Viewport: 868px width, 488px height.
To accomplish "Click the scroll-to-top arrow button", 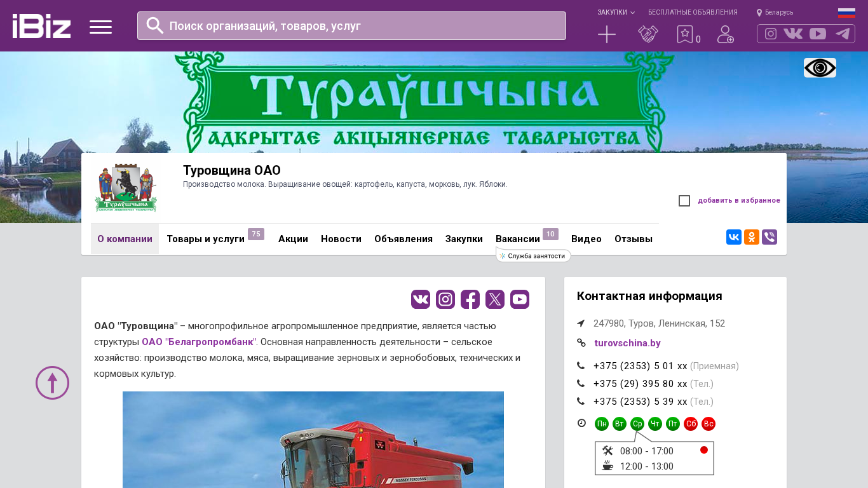I will 52,383.
